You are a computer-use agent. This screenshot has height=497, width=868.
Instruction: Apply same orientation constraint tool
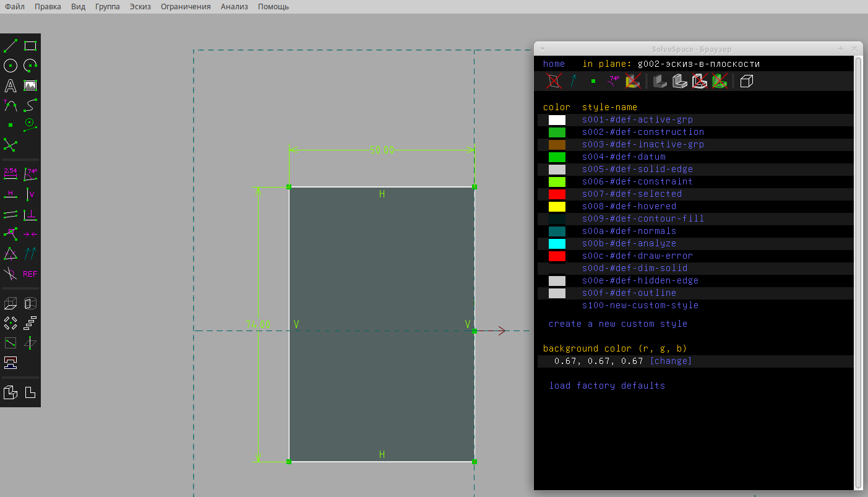click(30, 254)
